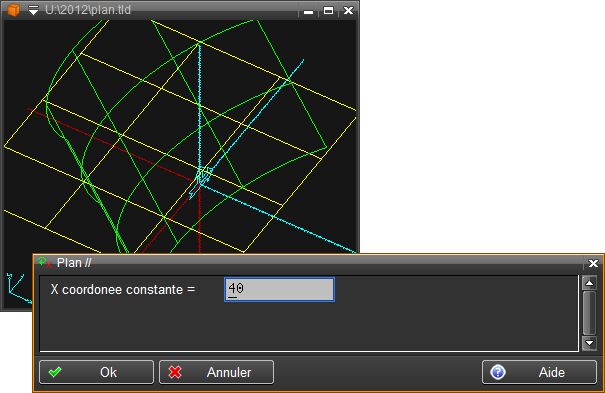Click the X coordonee constante label
The image size is (605, 393).
[123, 289]
